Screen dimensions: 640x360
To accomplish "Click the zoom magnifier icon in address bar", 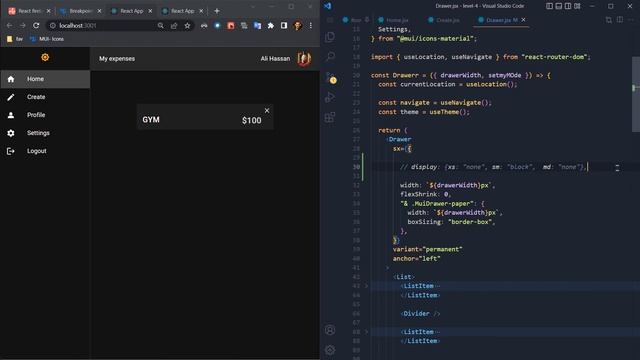I will point(161,25).
